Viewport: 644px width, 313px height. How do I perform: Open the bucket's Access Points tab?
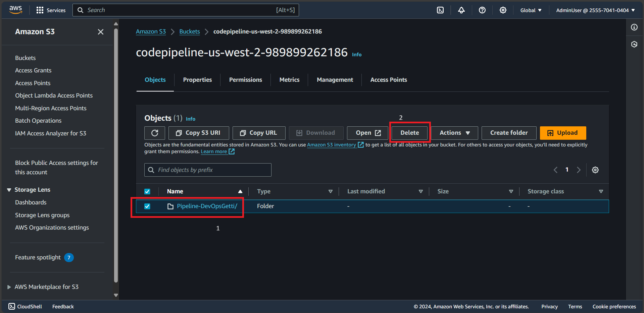tap(389, 80)
